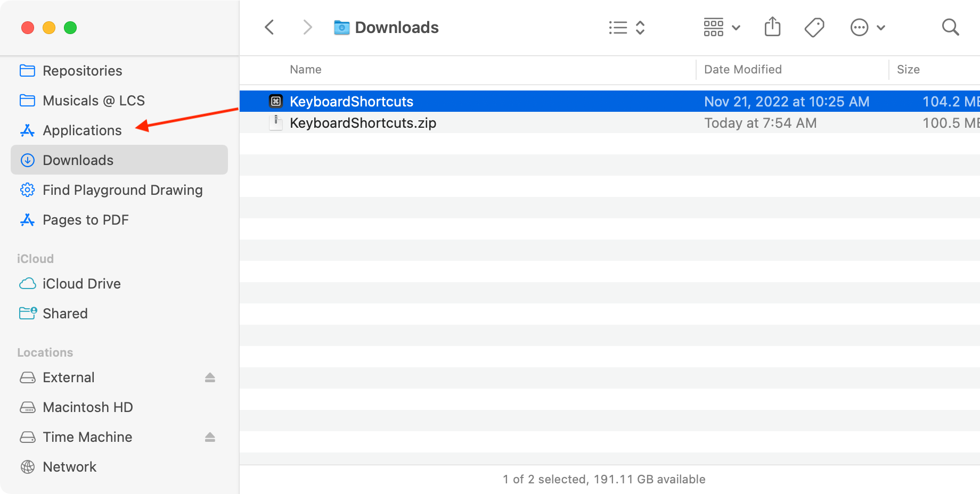The image size is (980, 494).
Task: Open Macintosh HD location
Action: (87, 407)
